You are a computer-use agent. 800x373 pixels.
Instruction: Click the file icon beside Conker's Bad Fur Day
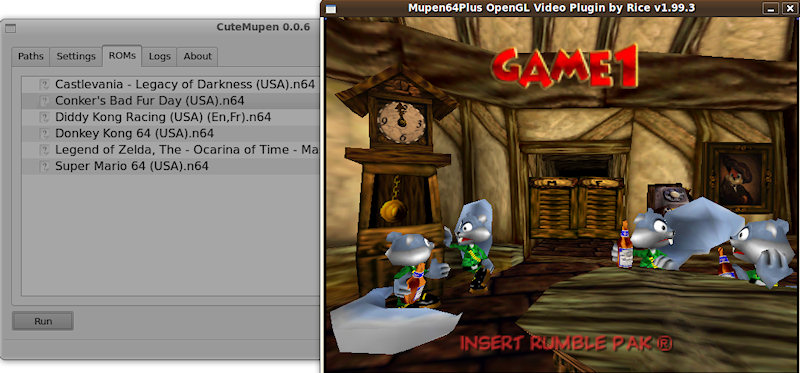(x=45, y=101)
